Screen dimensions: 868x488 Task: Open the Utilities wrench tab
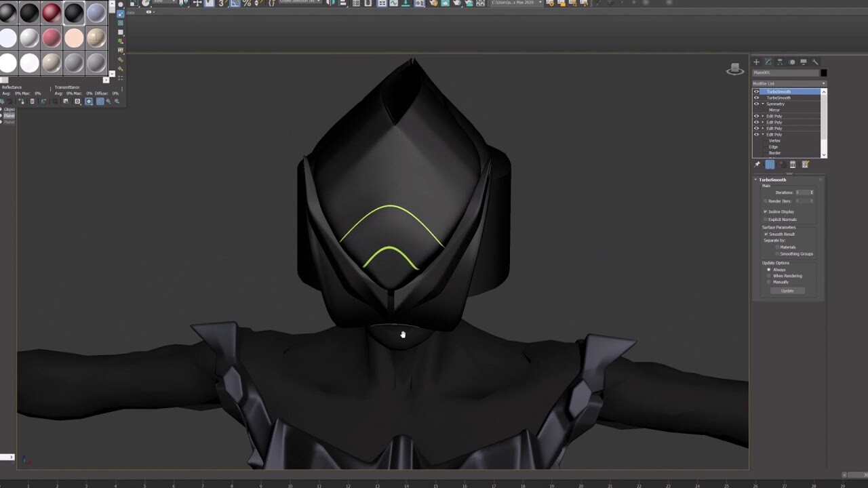tap(815, 62)
